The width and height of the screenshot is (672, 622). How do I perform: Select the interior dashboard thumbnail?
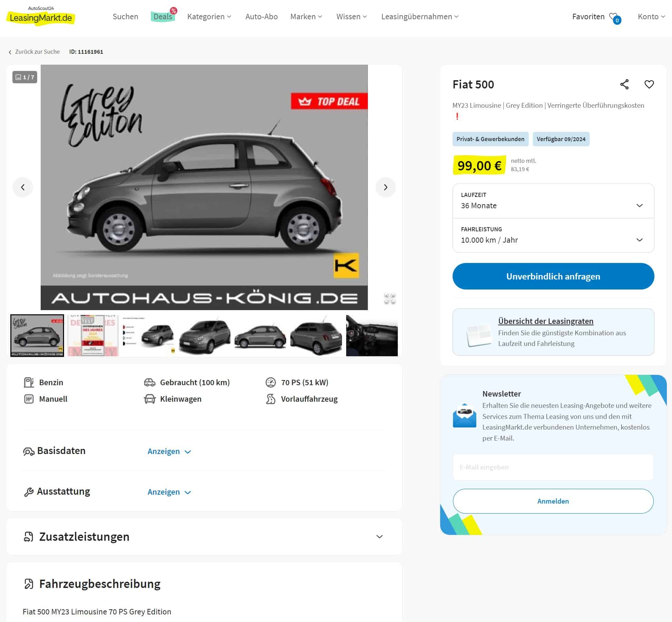click(x=372, y=335)
